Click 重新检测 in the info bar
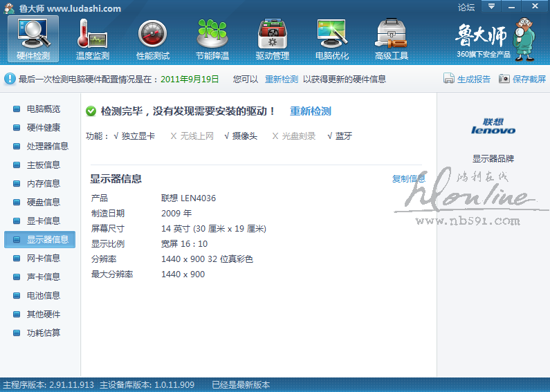Screen dimensions: 550x392 click(x=282, y=80)
